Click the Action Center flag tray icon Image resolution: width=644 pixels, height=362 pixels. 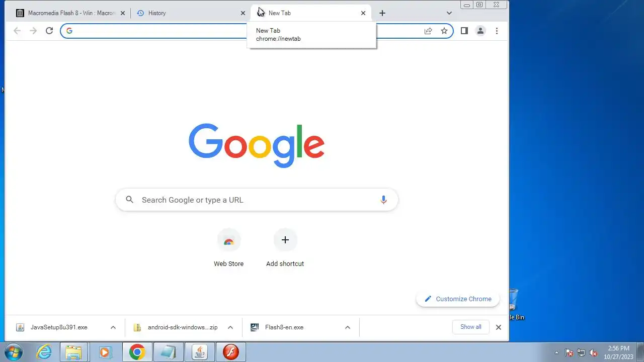tap(569, 352)
